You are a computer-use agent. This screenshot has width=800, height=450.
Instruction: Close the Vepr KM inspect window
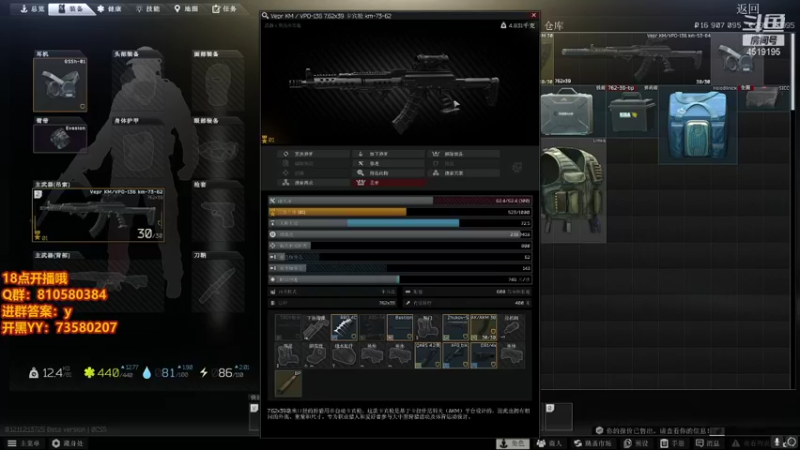[x=534, y=15]
